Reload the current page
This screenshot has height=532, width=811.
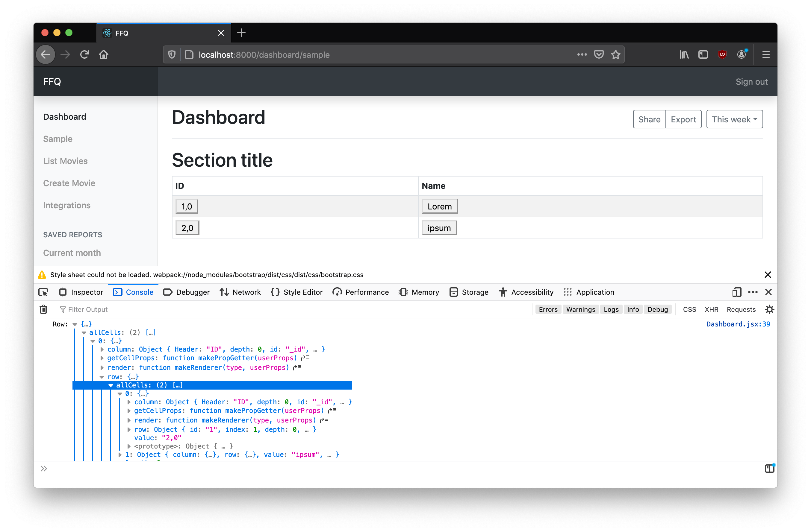[84, 54]
